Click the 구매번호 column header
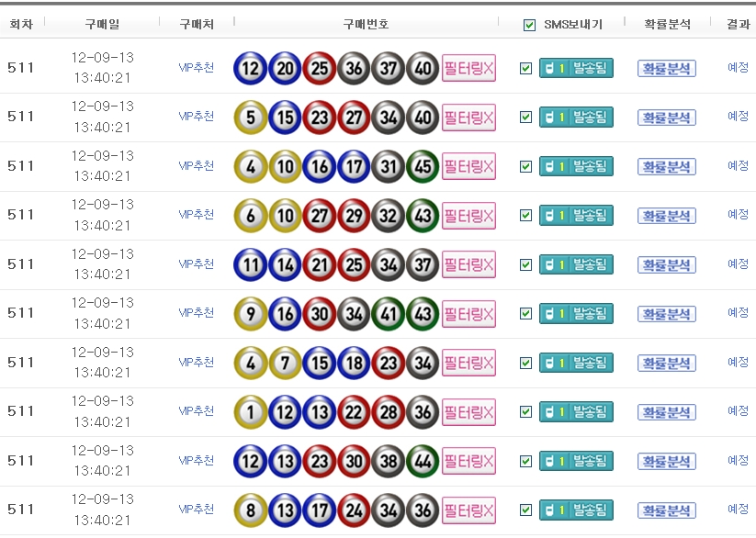 366,24
